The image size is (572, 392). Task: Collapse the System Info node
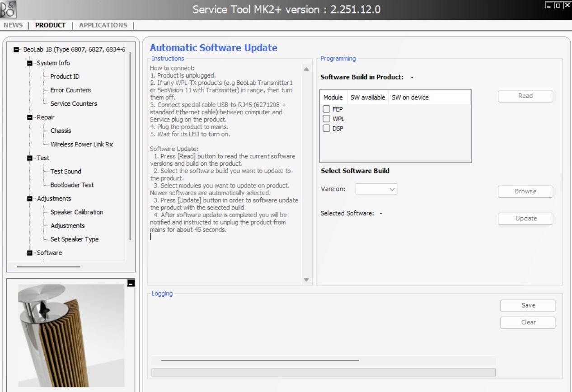click(30, 63)
